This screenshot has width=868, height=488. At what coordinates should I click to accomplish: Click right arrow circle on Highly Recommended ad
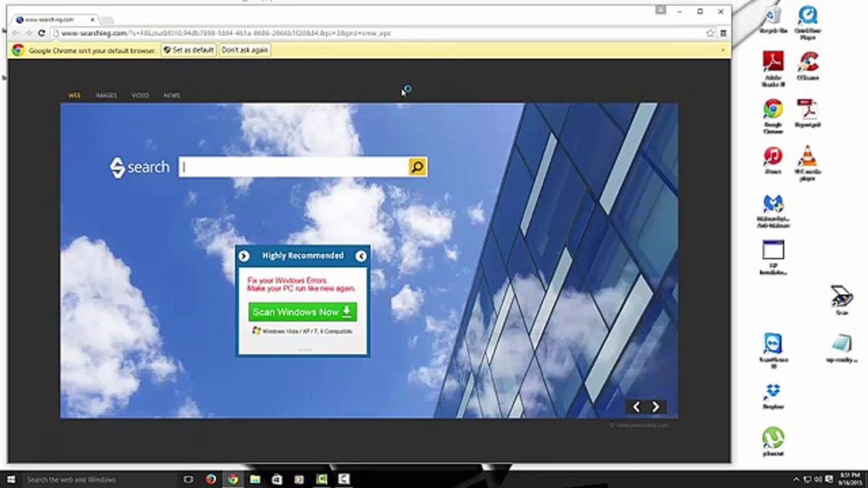click(244, 256)
